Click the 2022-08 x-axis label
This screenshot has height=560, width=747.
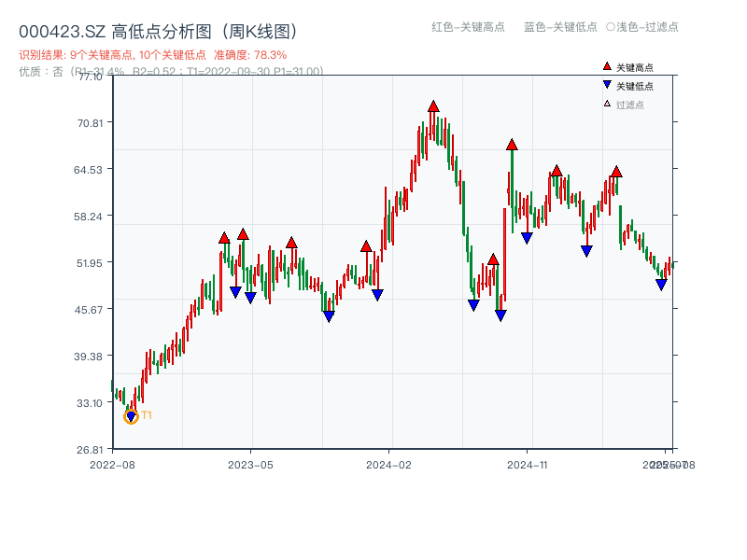[x=112, y=465]
